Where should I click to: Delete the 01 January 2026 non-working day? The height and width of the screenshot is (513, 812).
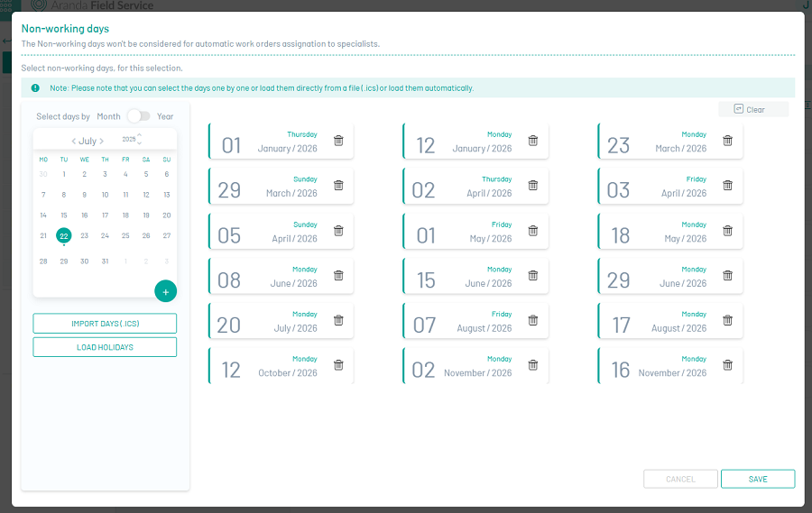click(x=338, y=141)
